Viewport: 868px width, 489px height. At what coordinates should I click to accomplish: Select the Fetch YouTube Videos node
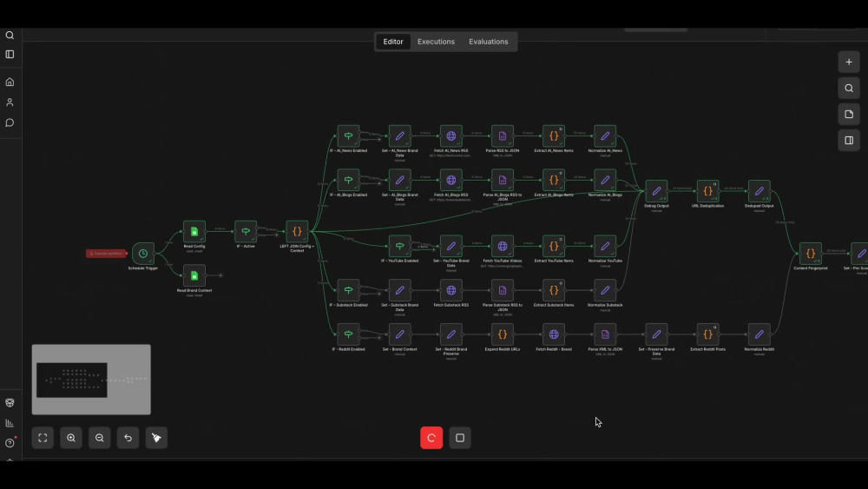[x=502, y=247]
